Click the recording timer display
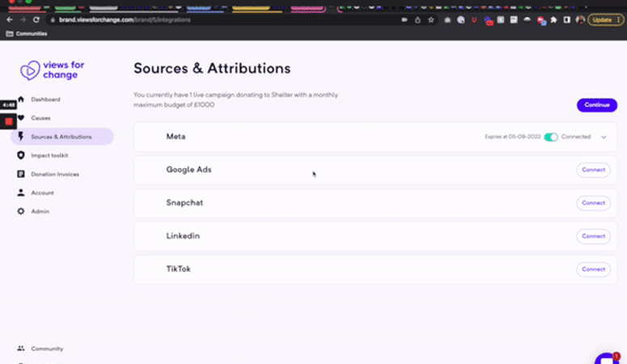The width and height of the screenshot is (627, 364). (x=8, y=105)
